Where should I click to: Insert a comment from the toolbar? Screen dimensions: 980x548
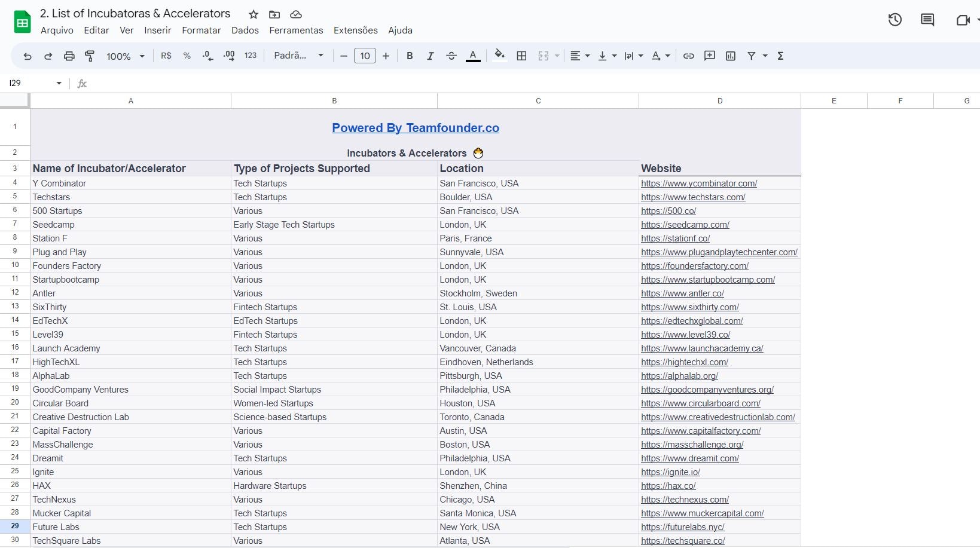(710, 56)
